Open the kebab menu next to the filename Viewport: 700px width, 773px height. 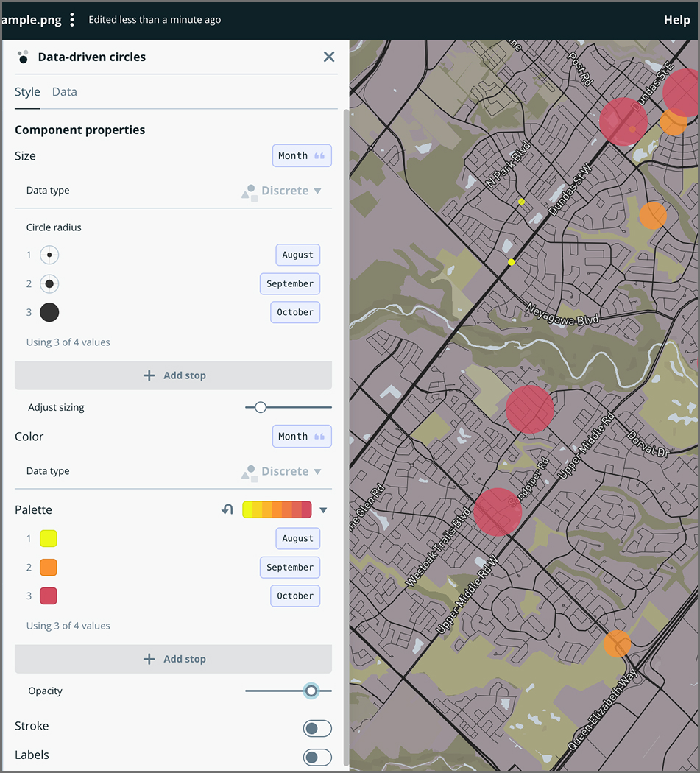click(x=71, y=20)
